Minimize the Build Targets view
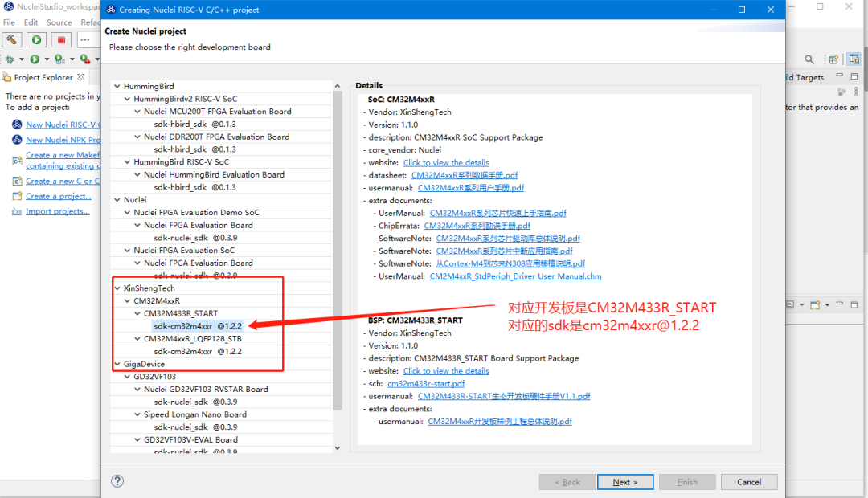The width and height of the screenshot is (868, 498). (840, 76)
